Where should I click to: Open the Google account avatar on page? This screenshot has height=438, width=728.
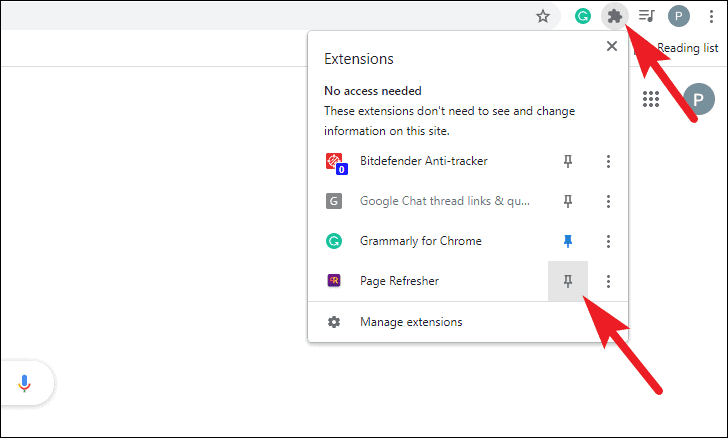pos(698,99)
